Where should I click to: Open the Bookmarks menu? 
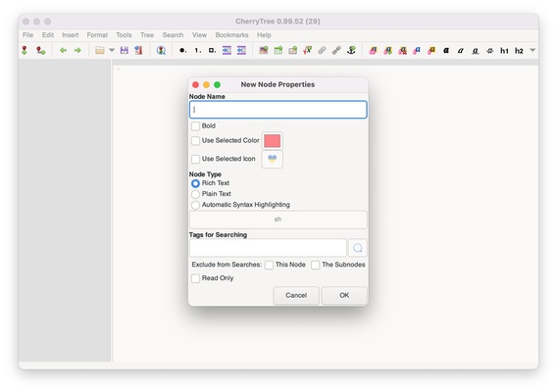[231, 35]
